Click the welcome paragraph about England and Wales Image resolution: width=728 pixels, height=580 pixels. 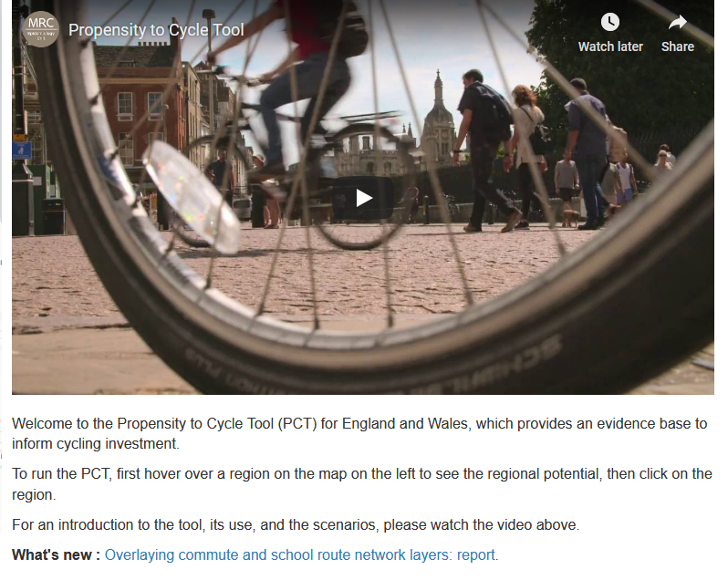click(x=359, y=433)
